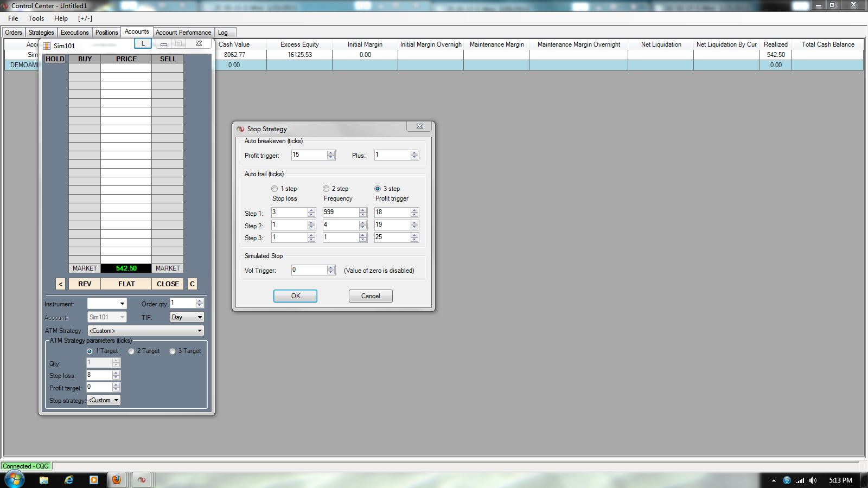Click the REV button

85,284
